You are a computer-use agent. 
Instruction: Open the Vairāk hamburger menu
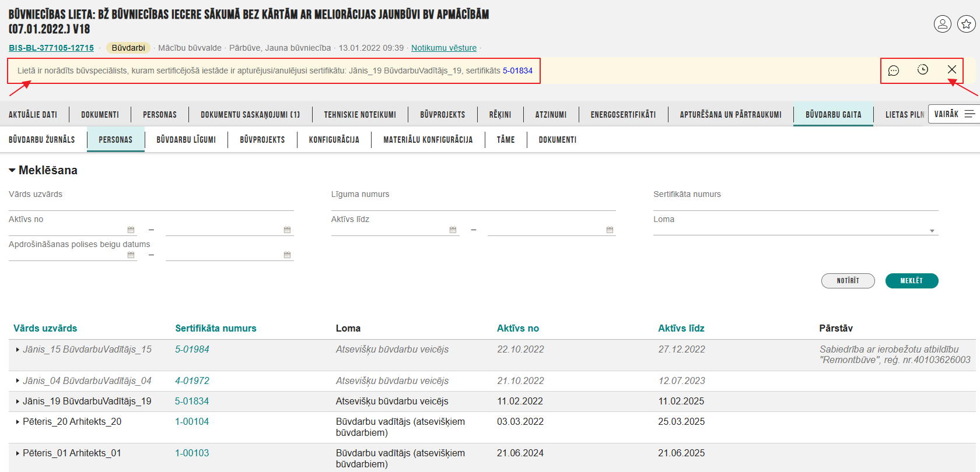(x=954, y=114)
